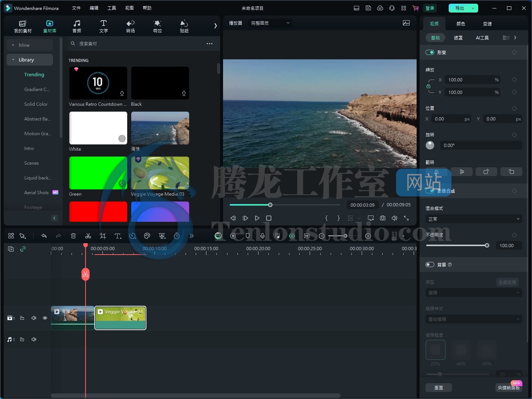Image resolution: width=532 pixels, height=399 pixels.
Task: Toggle video track 1 visibility eye
Action: tap(45, 318)
